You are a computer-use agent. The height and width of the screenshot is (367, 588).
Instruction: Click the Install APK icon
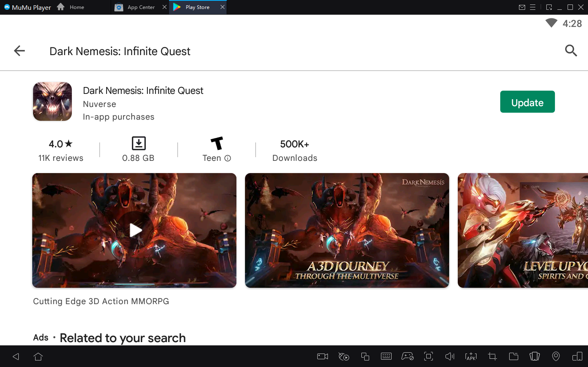[471, 356]
